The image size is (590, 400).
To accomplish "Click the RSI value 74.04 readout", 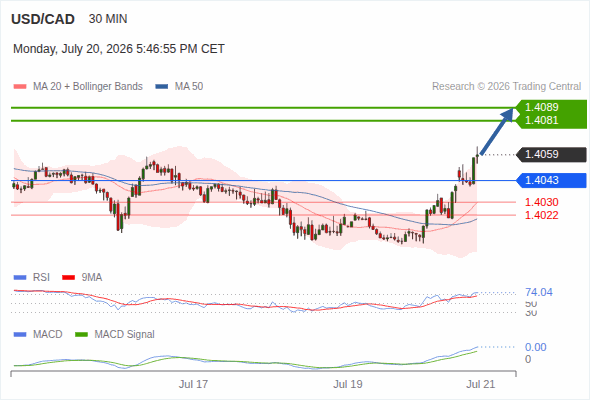I will [539, 292].
